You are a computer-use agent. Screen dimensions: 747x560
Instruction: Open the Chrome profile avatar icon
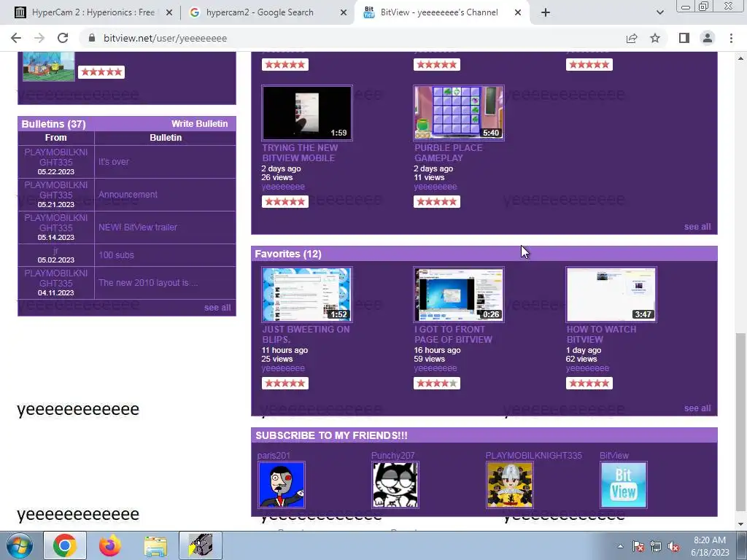pyautogui.click(x=708, y=38)
